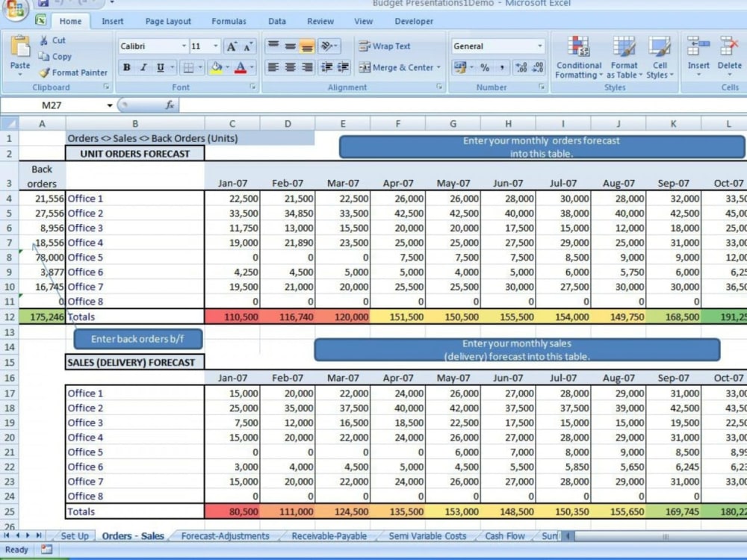Viewport: 747px width, 560px height.
Task: Decrease font size with Shrink Font
Action: coord(248,46)
